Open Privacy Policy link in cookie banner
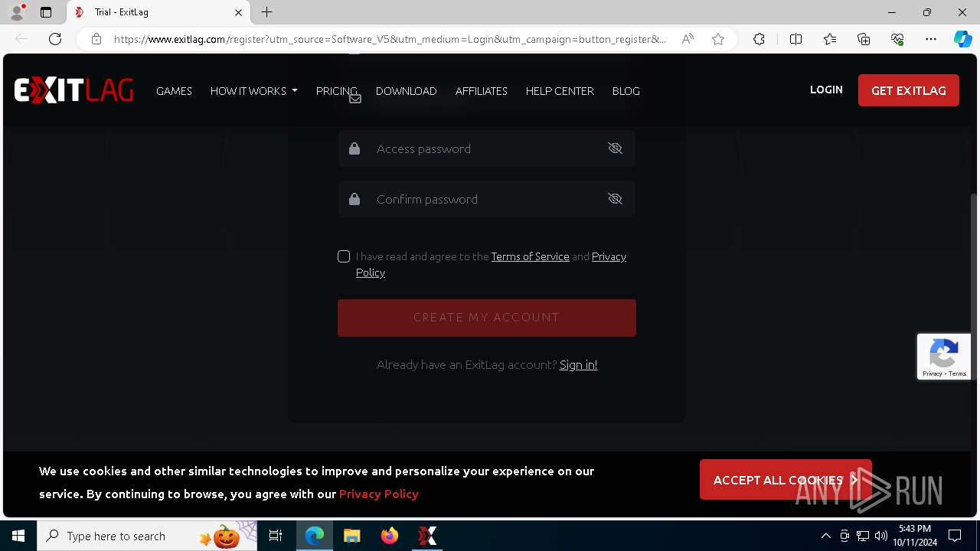 click(379, 494)
